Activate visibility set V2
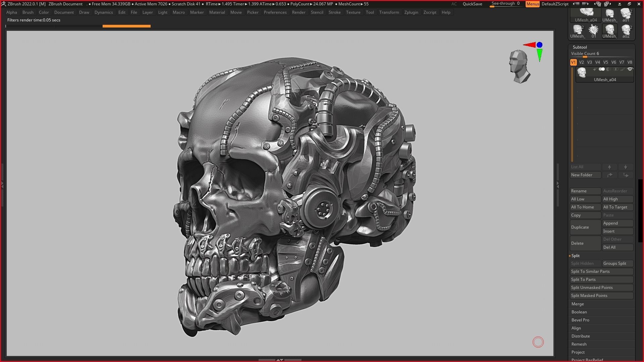This screenshot has height=362, width=644. (x=581, y=62)
